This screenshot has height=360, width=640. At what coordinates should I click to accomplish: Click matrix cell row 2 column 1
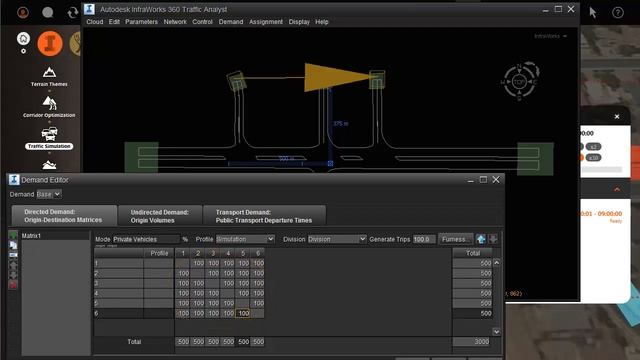(183, 273)
